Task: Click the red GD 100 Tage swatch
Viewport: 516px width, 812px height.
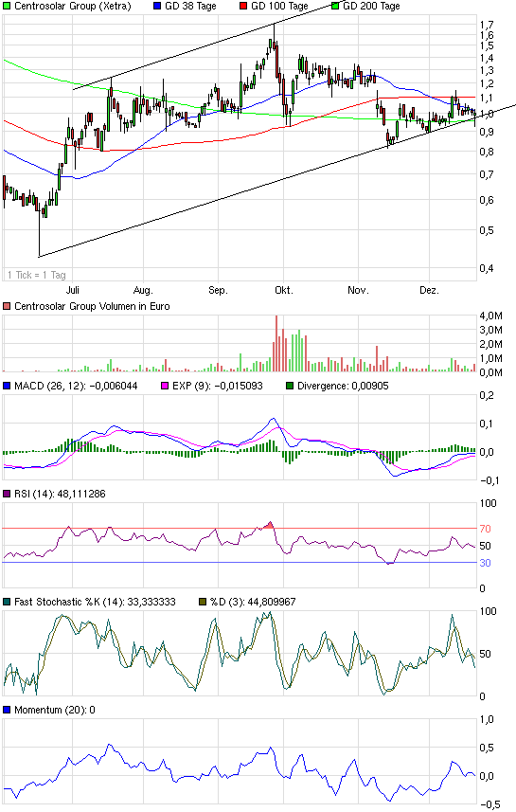Action: [243, 7]
